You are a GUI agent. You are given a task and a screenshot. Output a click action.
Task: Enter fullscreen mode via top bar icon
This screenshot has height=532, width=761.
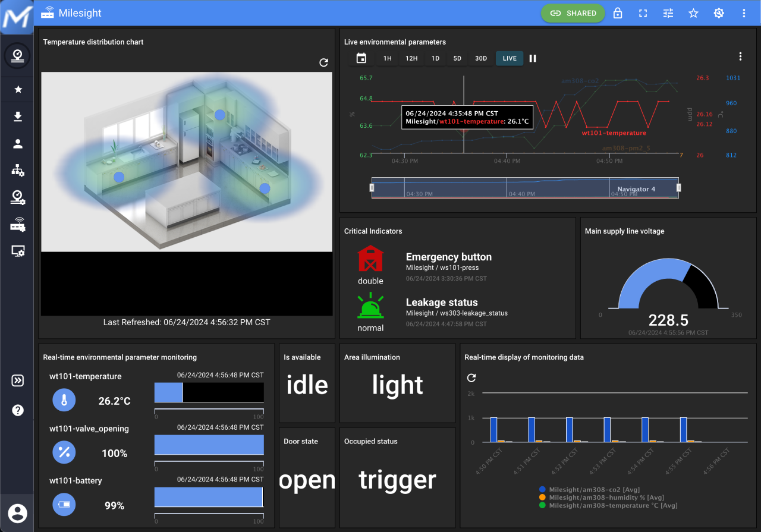pyautogui.click(x=643, y=13)
